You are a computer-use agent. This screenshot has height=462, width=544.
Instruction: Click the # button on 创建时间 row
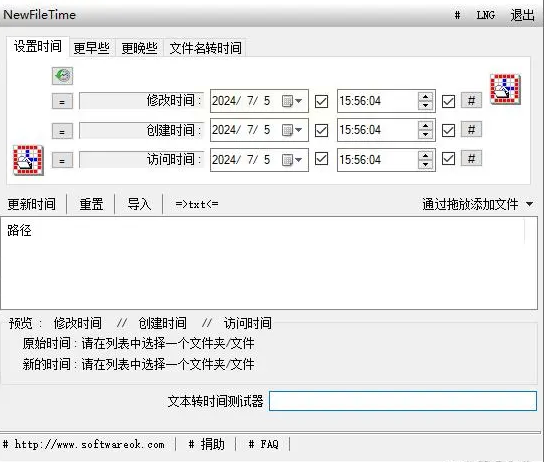[x=471, y=130]
